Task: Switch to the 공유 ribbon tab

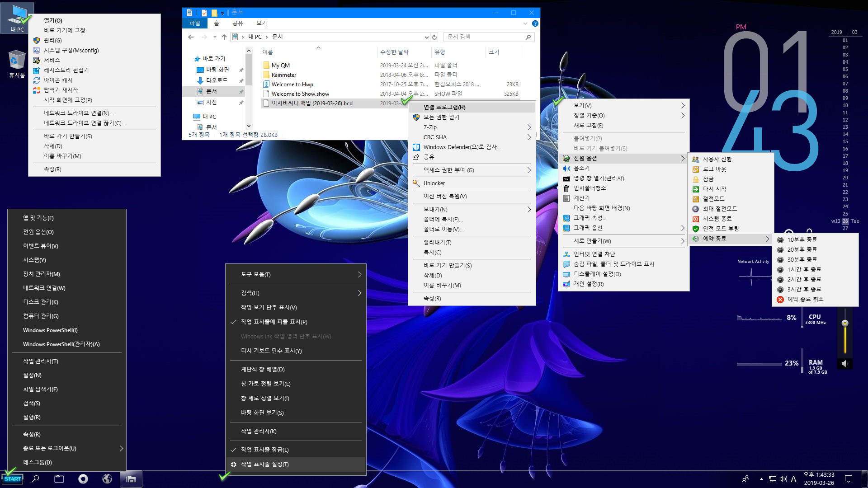Action: coord(238,23)
